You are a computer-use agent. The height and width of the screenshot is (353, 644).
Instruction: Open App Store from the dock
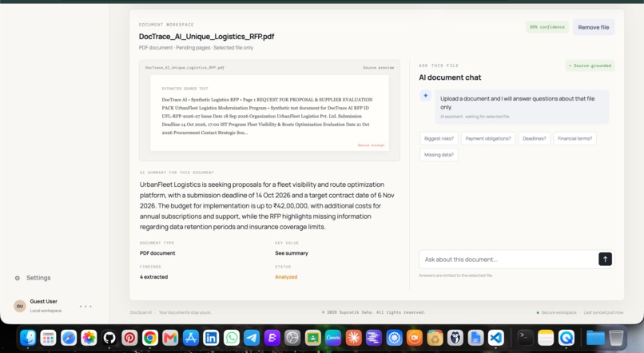click(x=191, y=338)
